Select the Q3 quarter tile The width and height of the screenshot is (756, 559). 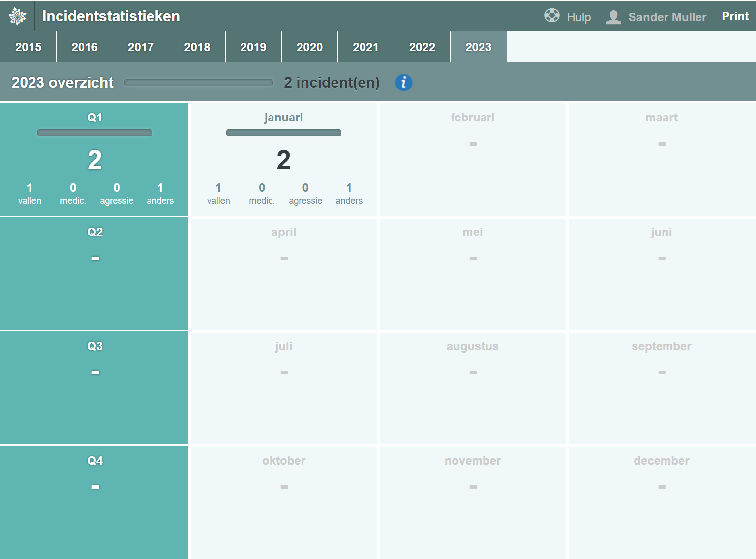click(94, 387)
